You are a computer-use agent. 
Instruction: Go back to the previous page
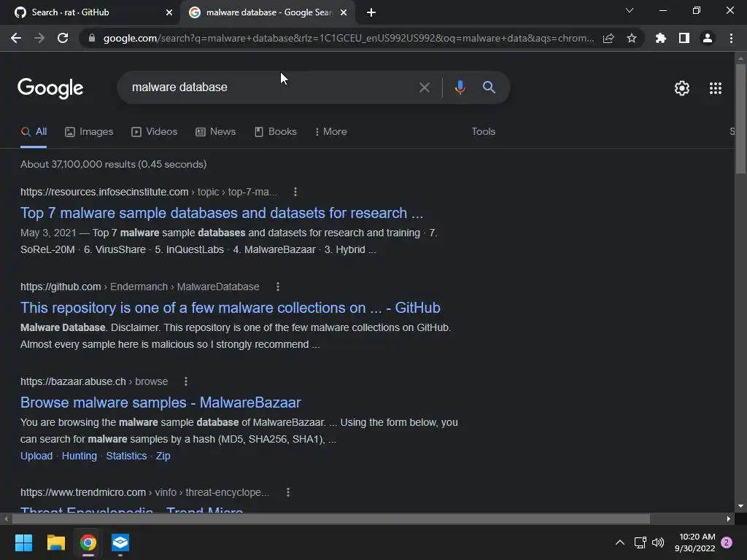pyautogui.click(x=16, y=38)
